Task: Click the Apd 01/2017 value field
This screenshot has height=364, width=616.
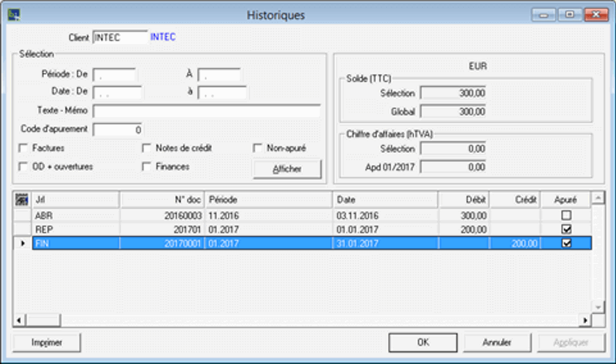Action: tap(453, 167)
